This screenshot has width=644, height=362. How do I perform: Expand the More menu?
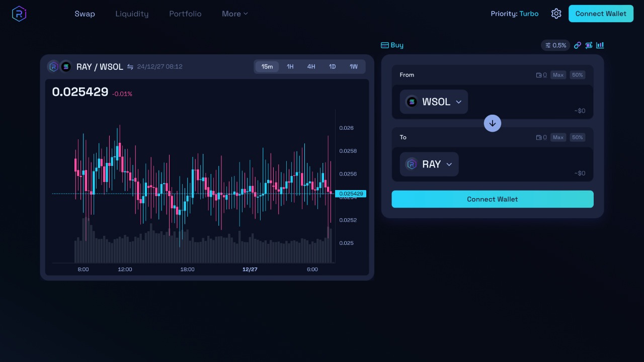click(235, 14)
